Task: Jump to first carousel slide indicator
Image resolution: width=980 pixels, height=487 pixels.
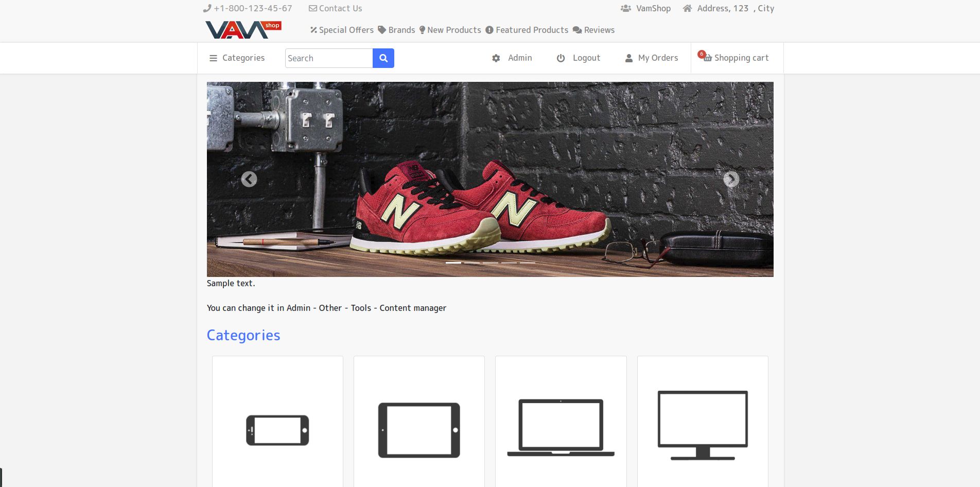Action: point(453,263)
